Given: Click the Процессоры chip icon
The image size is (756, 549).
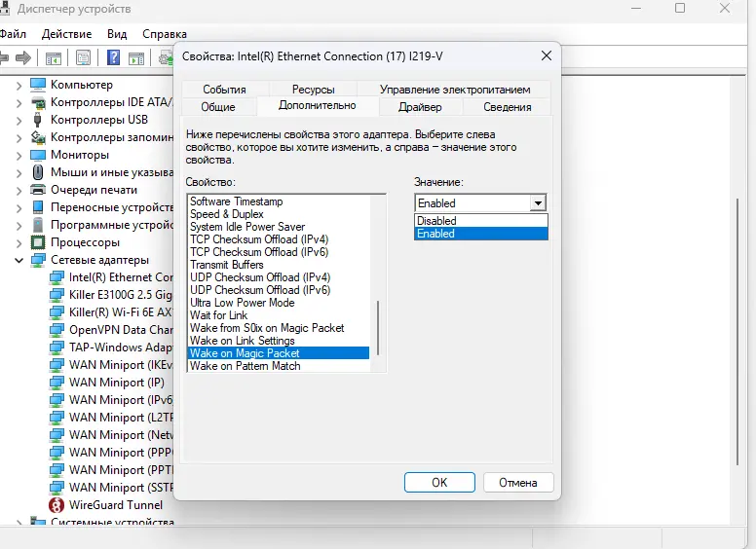Looking at the screenshot, I should pos(38,242).
